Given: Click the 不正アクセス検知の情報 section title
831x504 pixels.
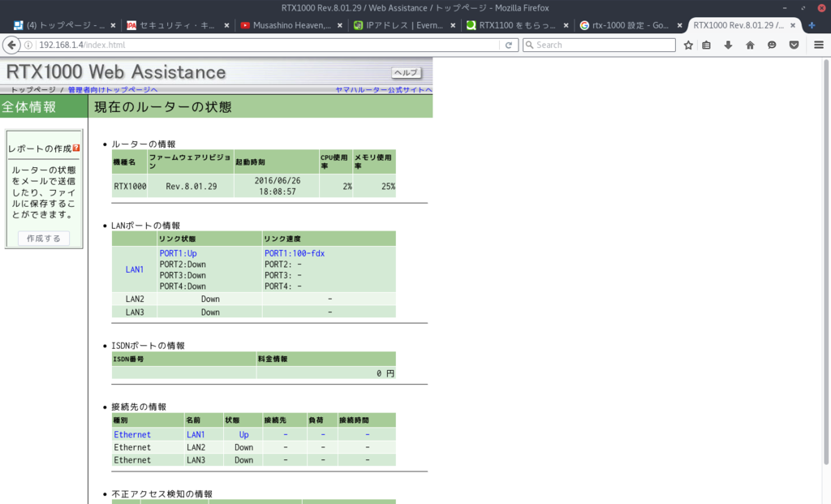Looking at the screenshot, I should [161, 494].
